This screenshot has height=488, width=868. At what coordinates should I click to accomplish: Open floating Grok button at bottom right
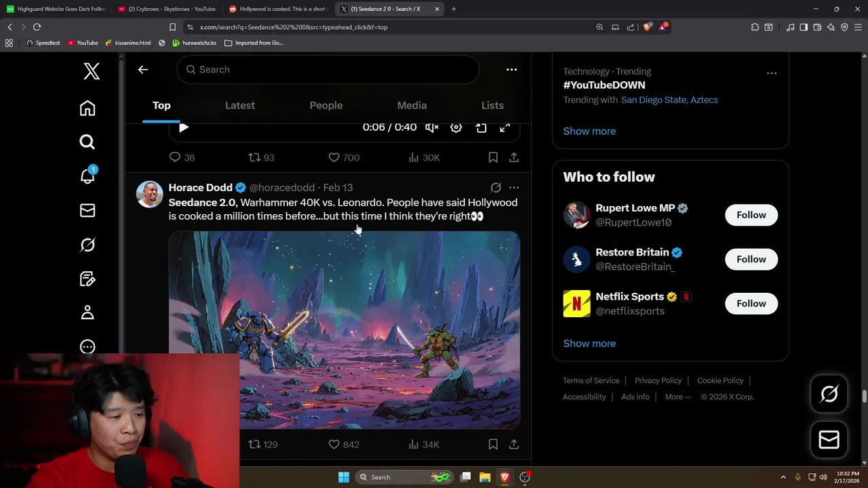click(829, 394)
